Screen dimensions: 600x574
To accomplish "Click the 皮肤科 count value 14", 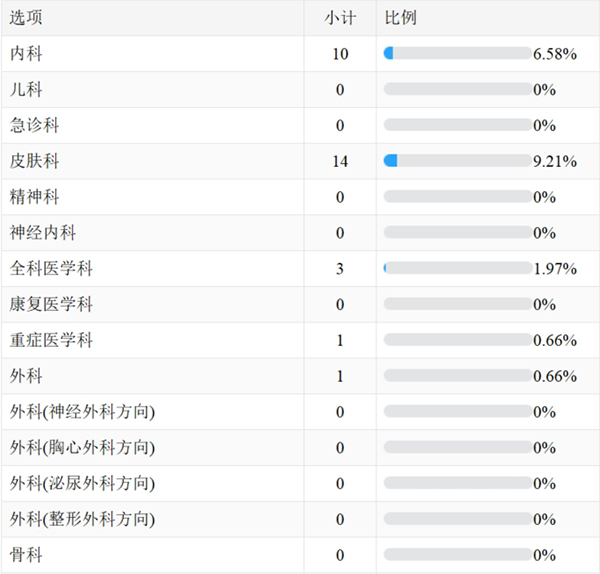I will (x=340, y=161).
